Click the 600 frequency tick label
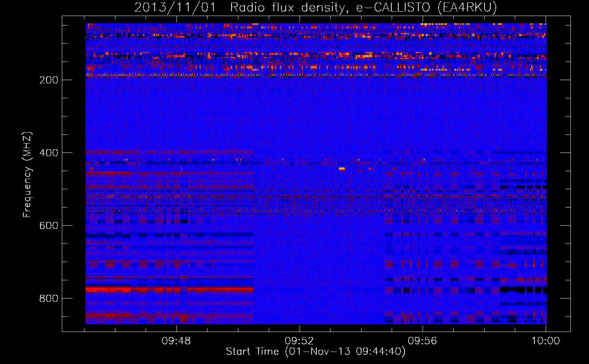589x364 pixels. coord(49,226)
